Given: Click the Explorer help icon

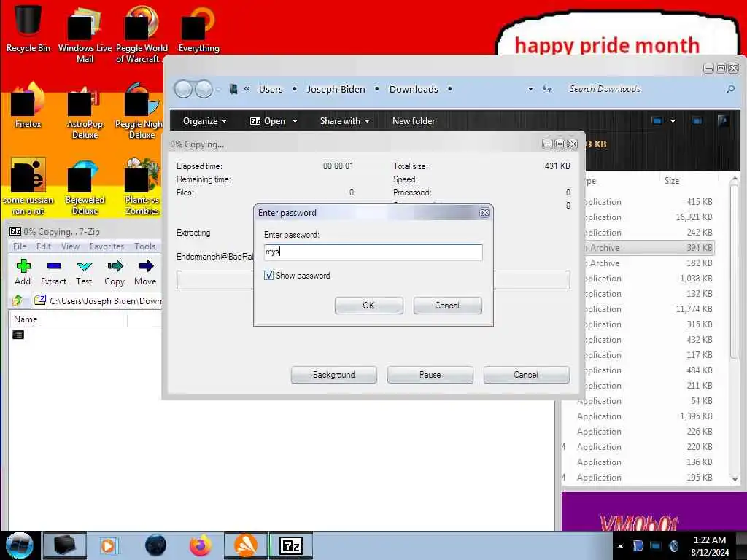Looking at the screenshot, I should (723, 121).
